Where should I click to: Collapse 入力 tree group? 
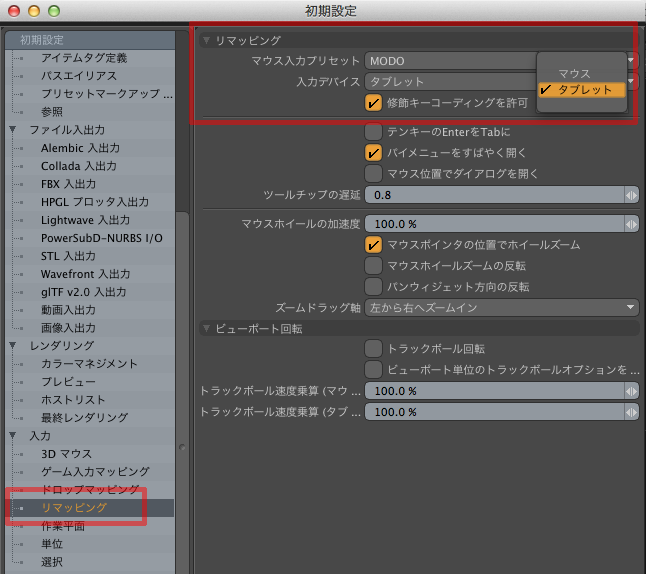[x=13, y=436]
